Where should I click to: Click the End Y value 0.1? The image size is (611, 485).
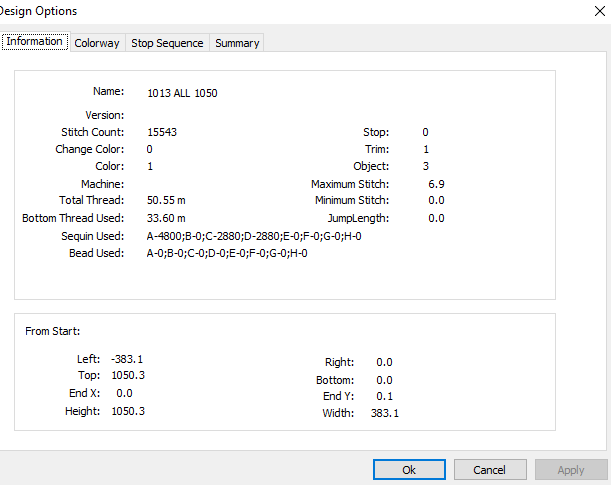click(x=384, y=396)
